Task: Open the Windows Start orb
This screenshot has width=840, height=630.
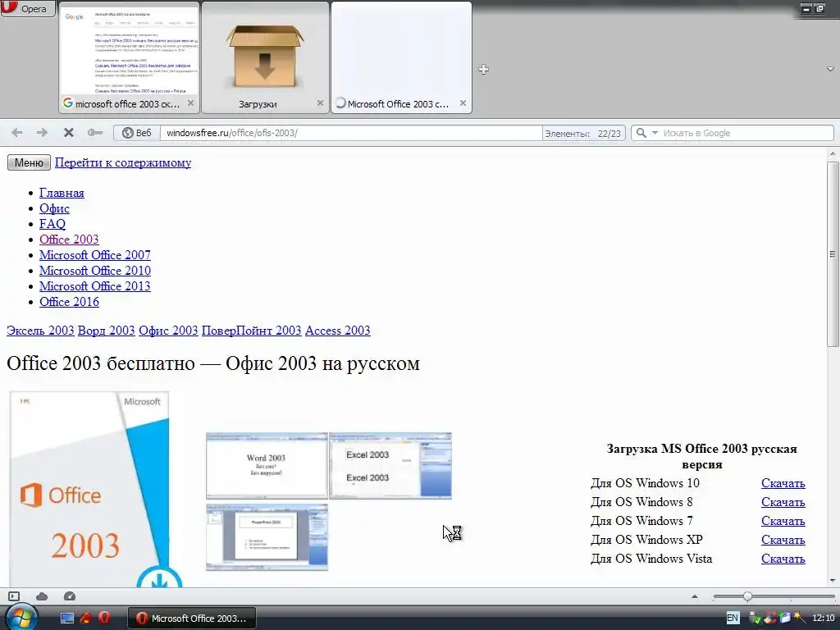Action: [20, 617]
